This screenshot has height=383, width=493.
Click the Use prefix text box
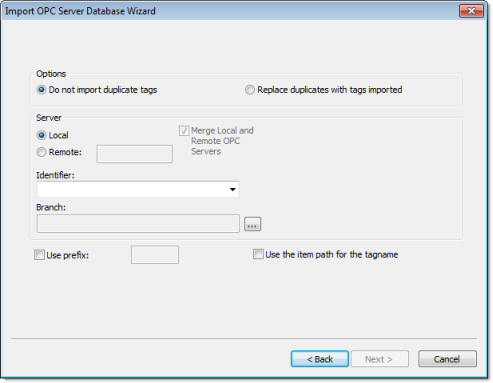pos(155,255)
